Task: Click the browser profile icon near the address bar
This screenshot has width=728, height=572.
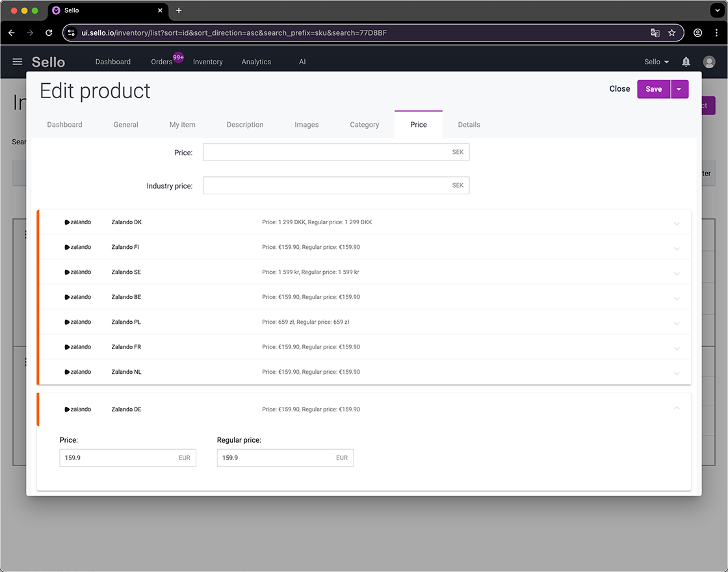Action: [697, 32]
